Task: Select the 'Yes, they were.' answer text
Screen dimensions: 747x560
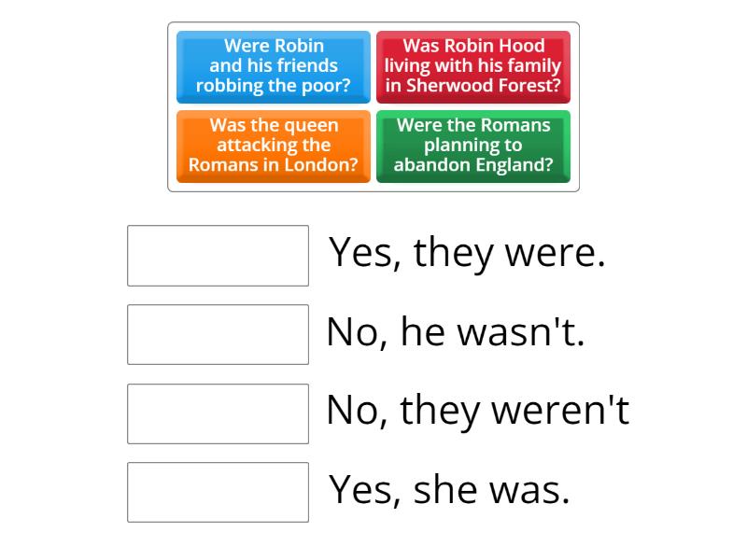Action: 466,252
